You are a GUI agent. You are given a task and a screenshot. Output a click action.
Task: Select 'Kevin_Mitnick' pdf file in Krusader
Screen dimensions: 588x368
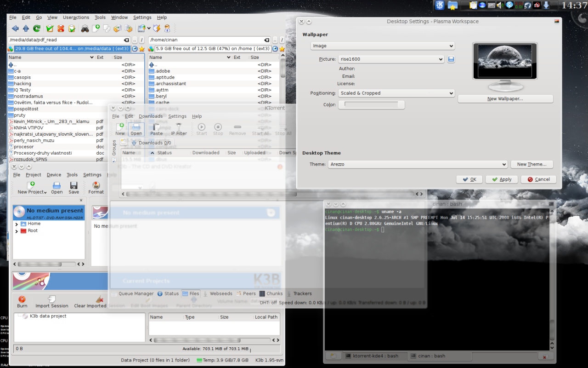51,121
